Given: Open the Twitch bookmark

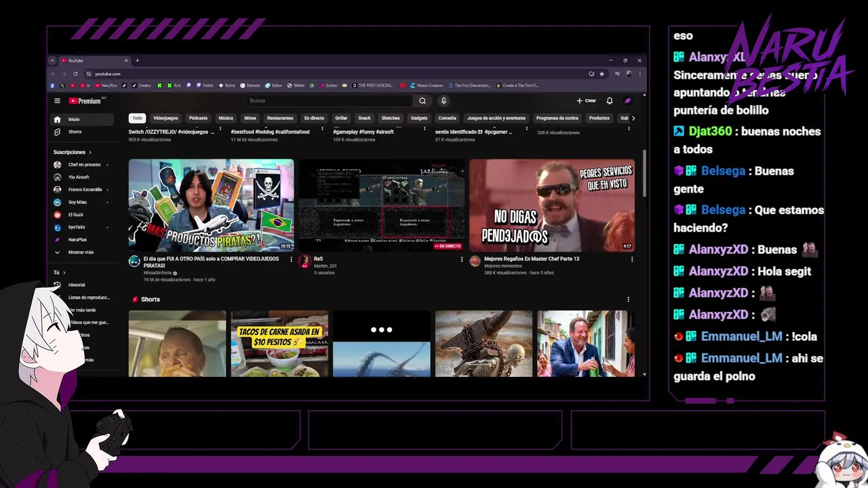Looking at the screenshot, I should [x=205, y=85].
